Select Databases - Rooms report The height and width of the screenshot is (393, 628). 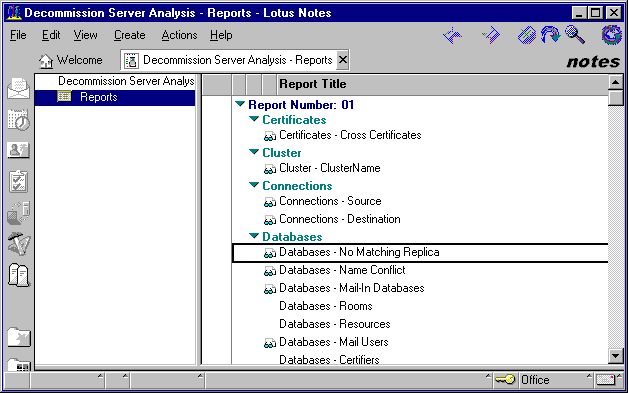(326, 306)
